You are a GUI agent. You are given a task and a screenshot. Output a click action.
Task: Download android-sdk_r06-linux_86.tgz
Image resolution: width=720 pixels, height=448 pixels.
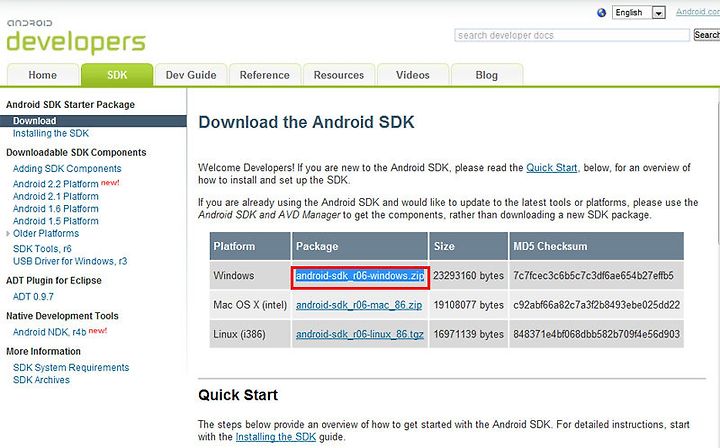(360, 335)
